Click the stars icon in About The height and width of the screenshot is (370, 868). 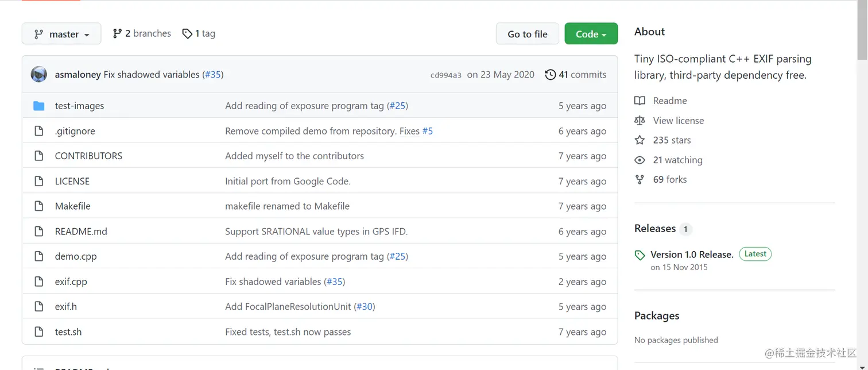pos(640,140)
